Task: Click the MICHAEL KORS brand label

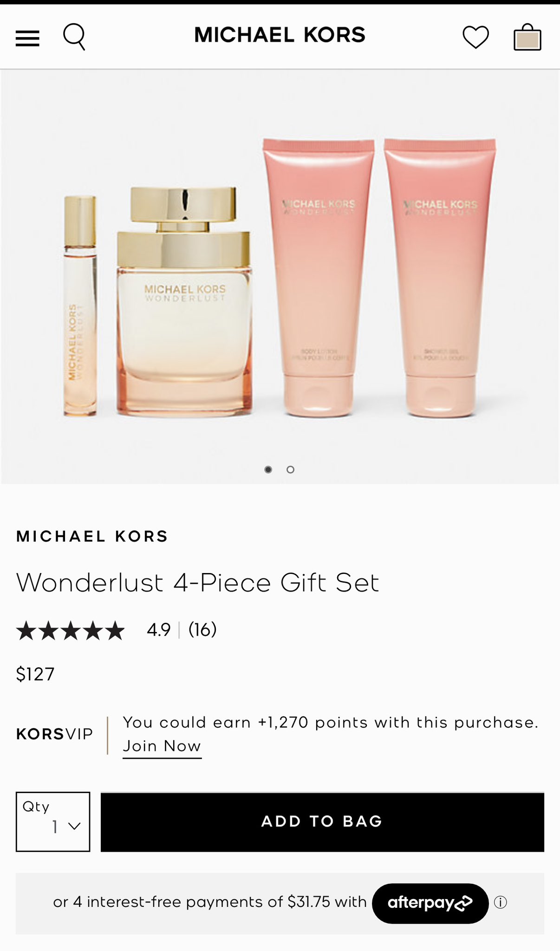Action: coord(92,536)
